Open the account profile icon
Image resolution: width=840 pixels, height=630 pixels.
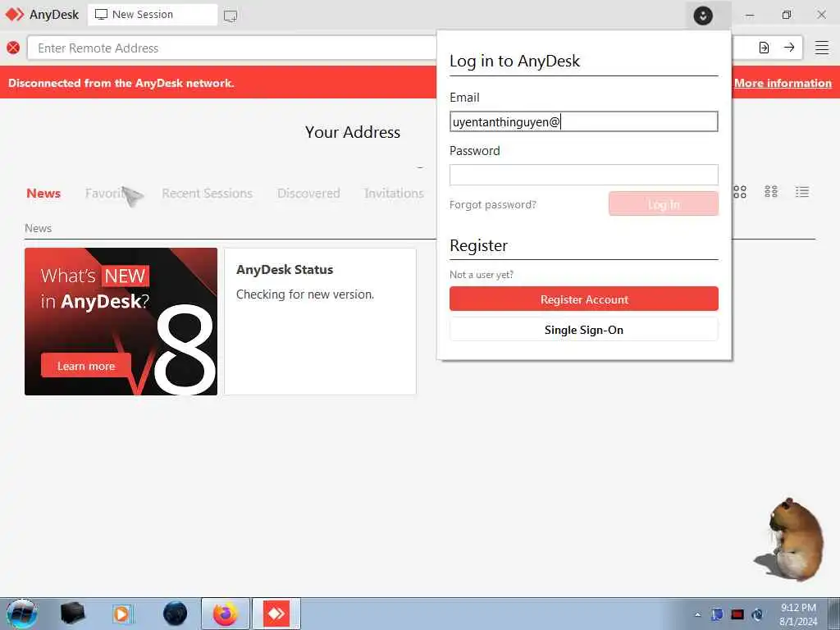click(703, 16)
